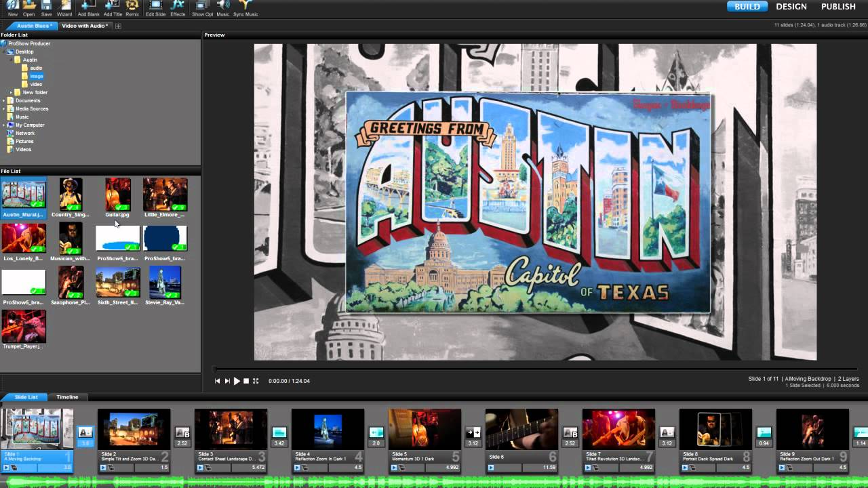Click Slide 6's small play icon
The image size is (868, 488).
[x=491, y=468]
